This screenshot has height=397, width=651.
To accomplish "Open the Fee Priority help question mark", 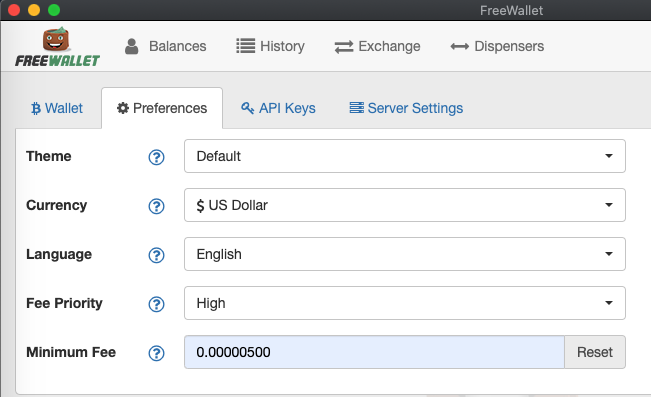I will point(157,304).
